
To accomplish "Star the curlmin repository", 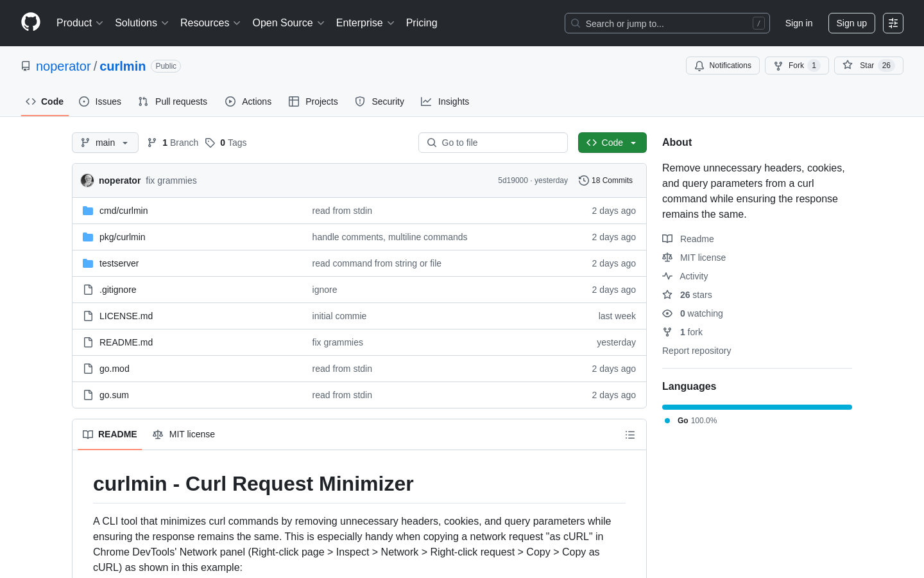I will pos(868,66).
